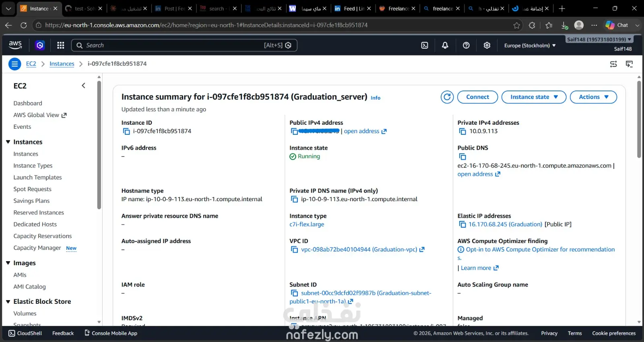The width and height of the screenshot is (644, 342).
Task: Open a new browser tab
Action: point(562,8)
